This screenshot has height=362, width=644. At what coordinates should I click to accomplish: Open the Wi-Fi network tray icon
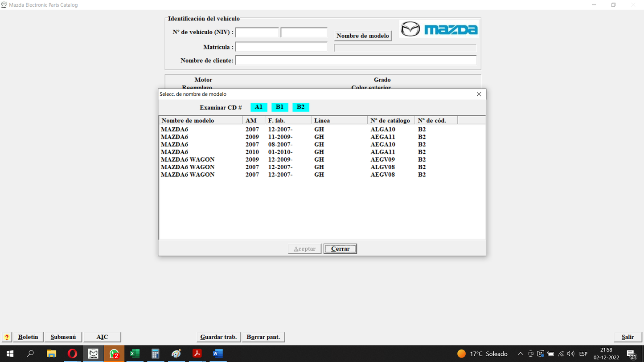point(561,354)
